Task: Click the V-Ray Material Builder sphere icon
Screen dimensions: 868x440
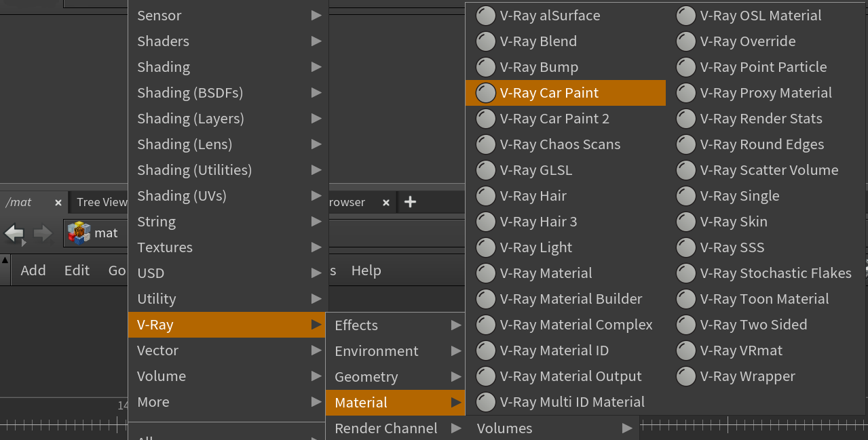Action: tap(485, 299)
